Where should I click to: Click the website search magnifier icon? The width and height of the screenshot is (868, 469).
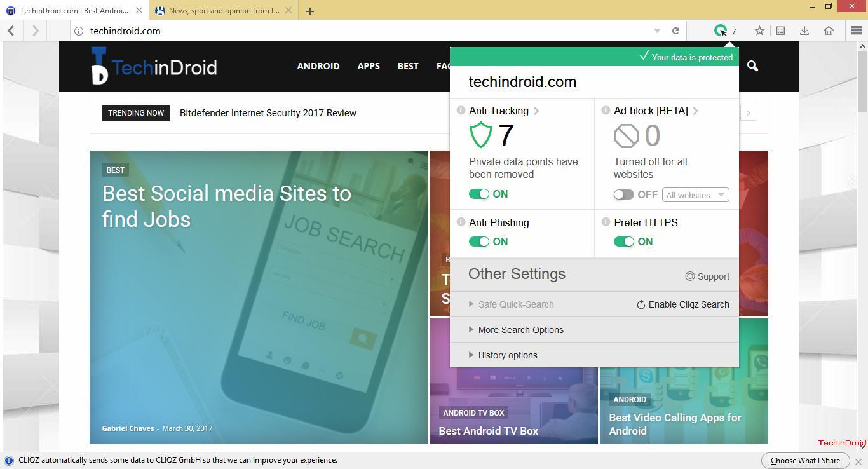coord(753,66)
